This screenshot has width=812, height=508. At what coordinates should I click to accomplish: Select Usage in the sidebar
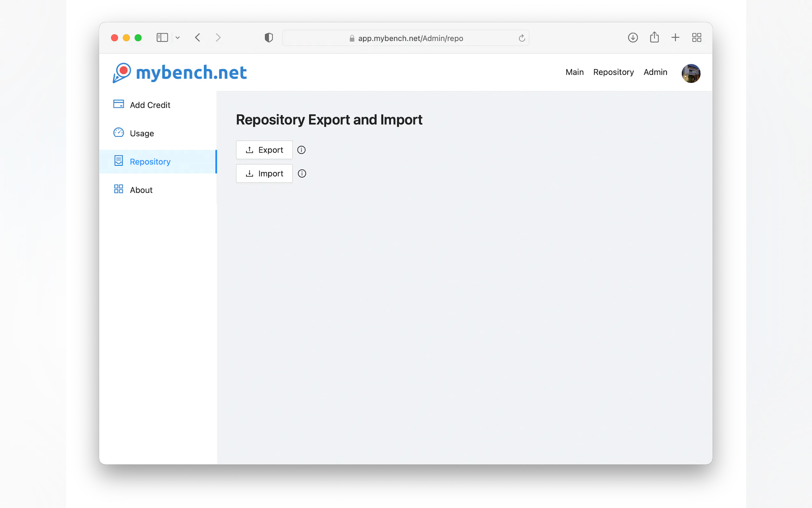(x=142, y=133)
